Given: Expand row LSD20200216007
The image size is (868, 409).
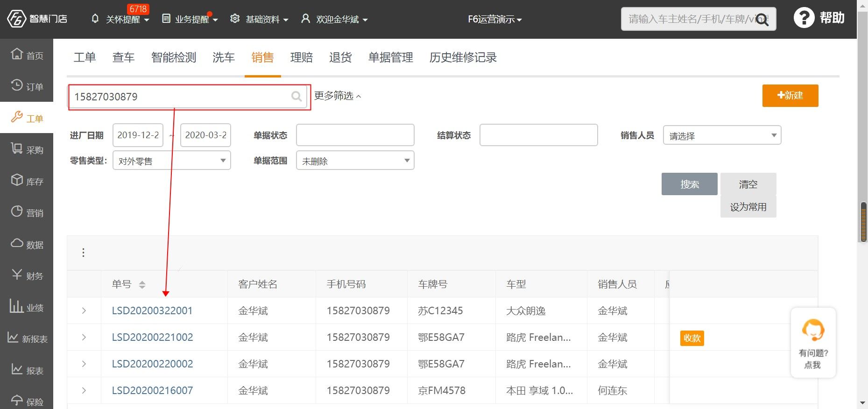Looking at the screenshot, I should [x=84, y=390].
